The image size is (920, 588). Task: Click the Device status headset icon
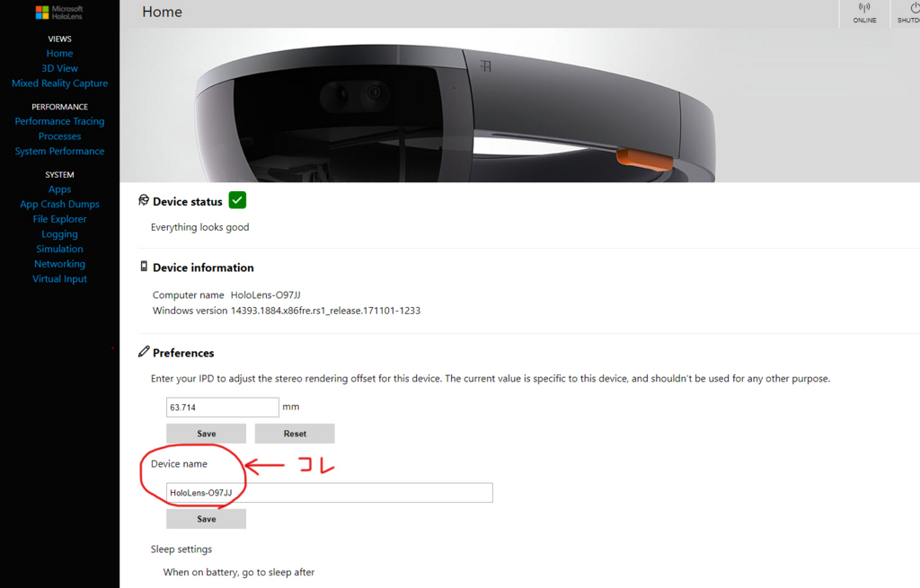pyautogui.click(x=144, y=200)
